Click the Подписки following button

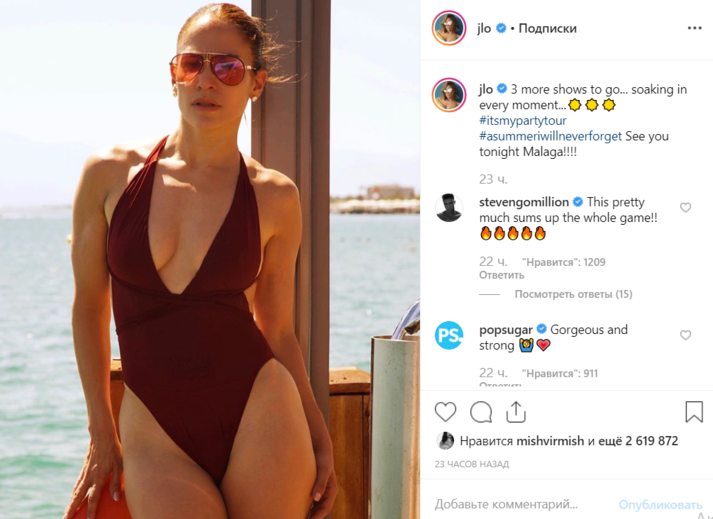click(x=547, y=28)
